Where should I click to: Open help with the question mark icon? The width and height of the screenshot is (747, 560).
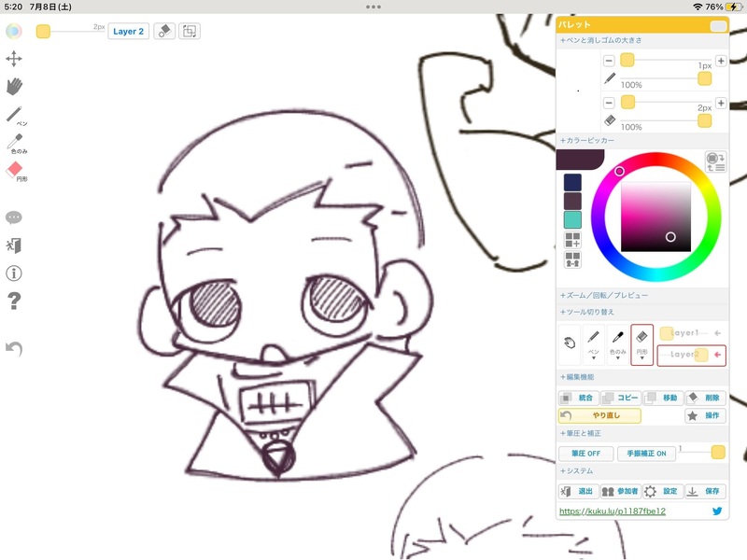(x=14, y=301)
